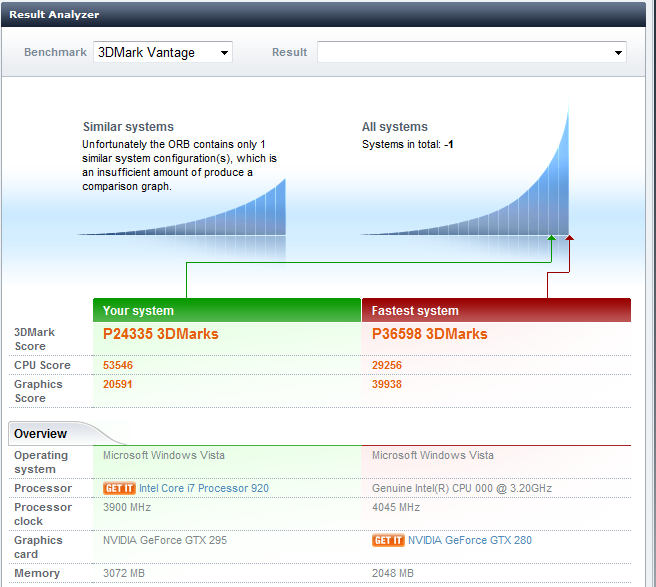Screen dimensions: 656x587
Task: Click your system CPU score 53546
Action: 118,365
